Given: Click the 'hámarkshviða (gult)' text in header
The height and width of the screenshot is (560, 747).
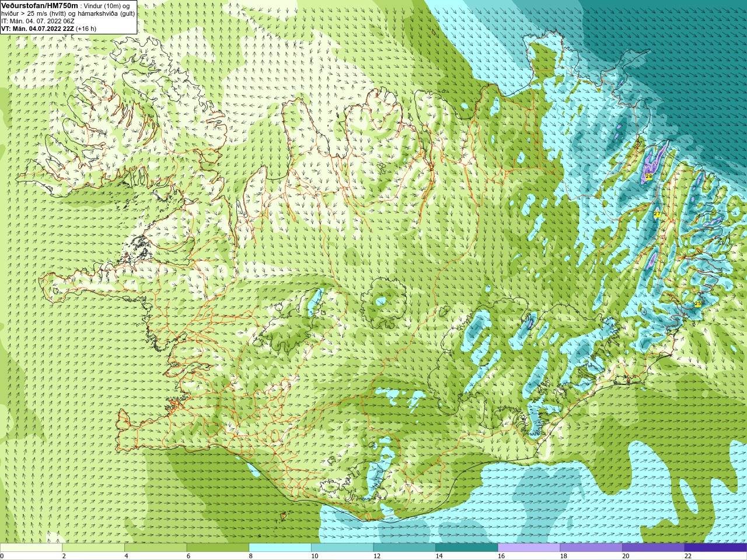Looking at the screenshot, I should pos(107,13).
